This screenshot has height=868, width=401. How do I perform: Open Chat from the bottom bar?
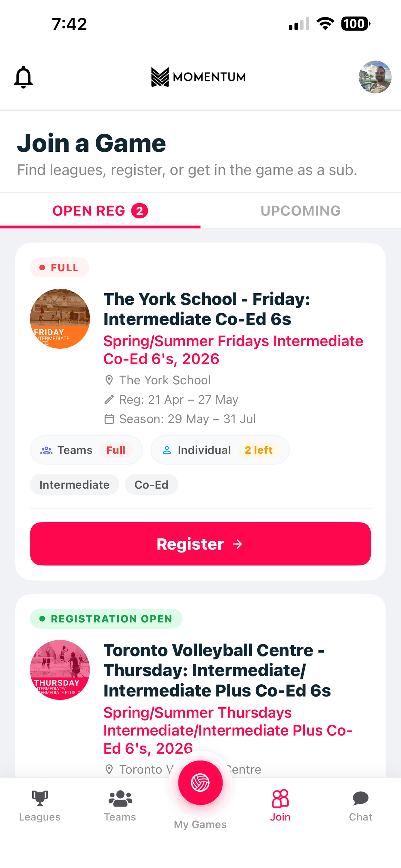click(x=361, y=805)
